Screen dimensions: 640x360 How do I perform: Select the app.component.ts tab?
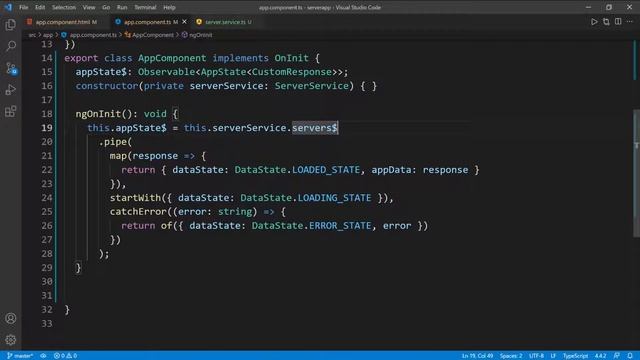[x=147, y=22]
